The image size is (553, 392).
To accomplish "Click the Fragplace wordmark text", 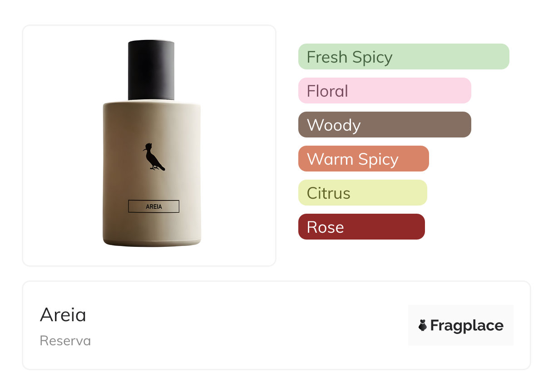I will click(x=467, y=326).
